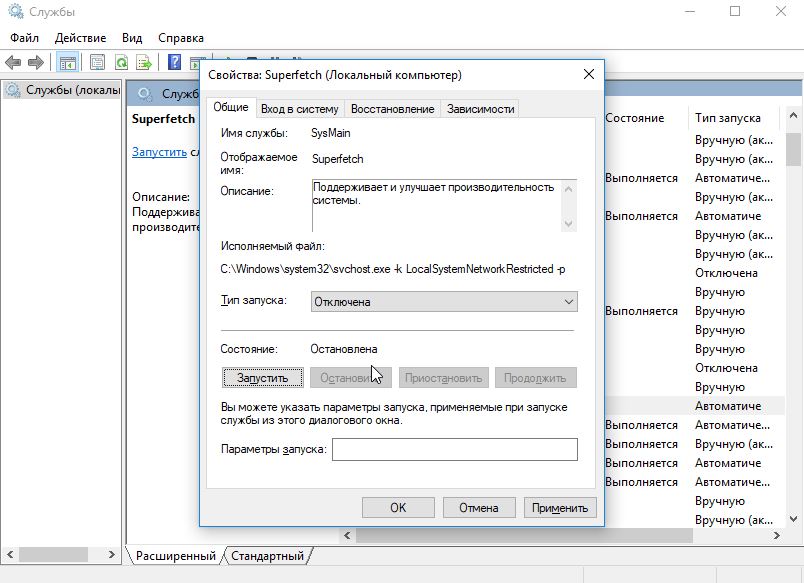Click the tree pane scroll-right arrow
The height and width of the screenshot is (583, 804).
[x=112, y=554]
